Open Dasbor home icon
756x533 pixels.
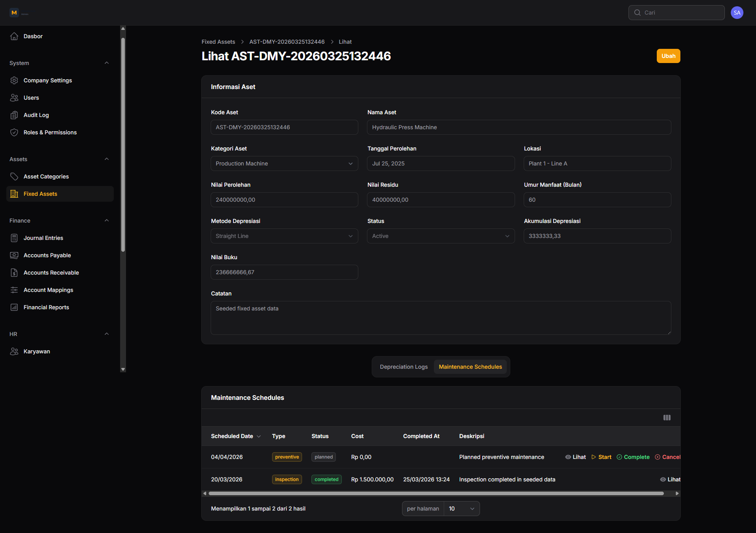(14, 36)
